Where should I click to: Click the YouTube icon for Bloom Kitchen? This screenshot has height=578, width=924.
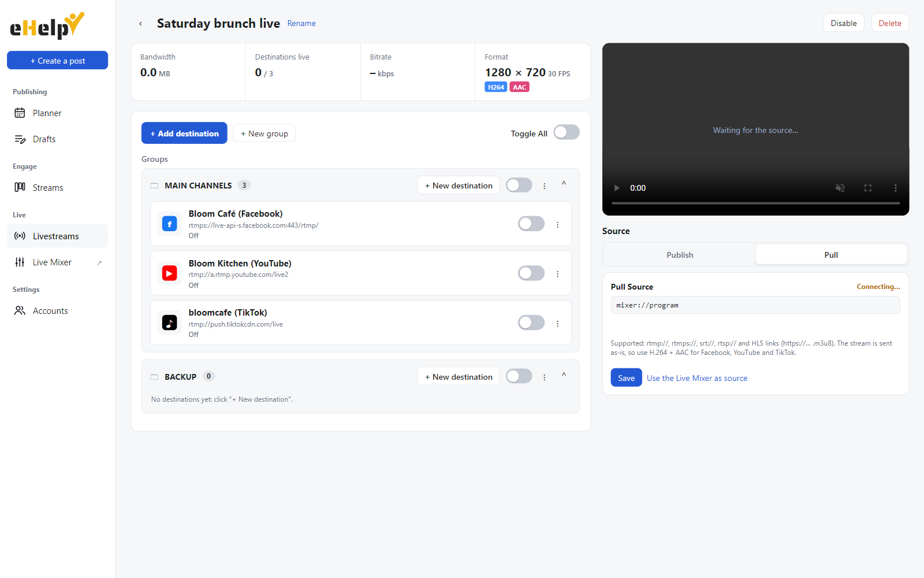169,273
